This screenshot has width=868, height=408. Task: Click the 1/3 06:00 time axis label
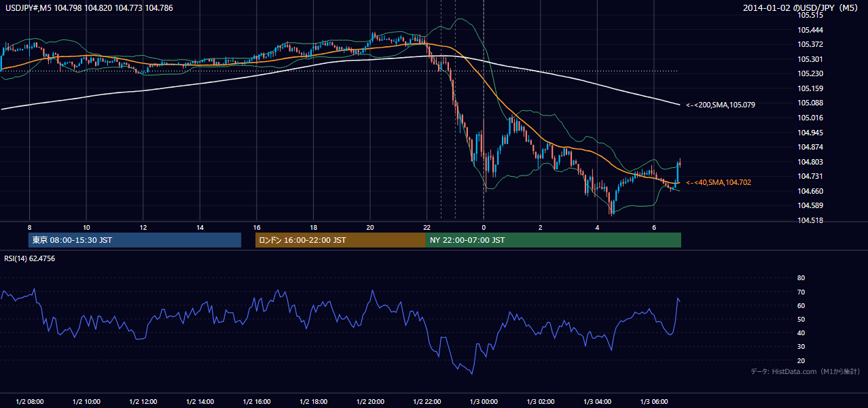(654, 402)
